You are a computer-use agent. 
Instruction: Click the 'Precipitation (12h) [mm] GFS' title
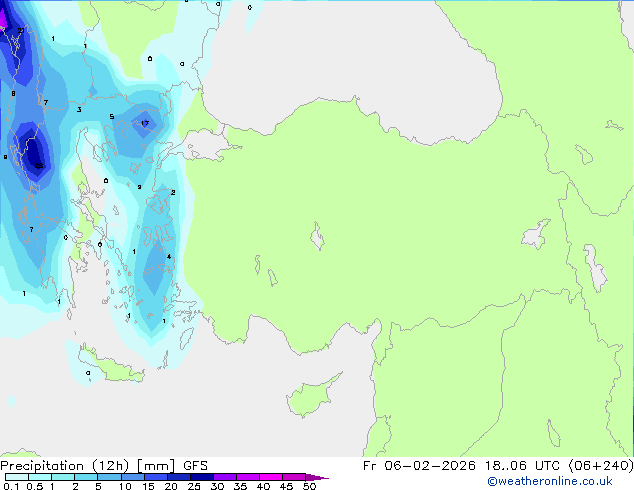click(x=104, y=466)
